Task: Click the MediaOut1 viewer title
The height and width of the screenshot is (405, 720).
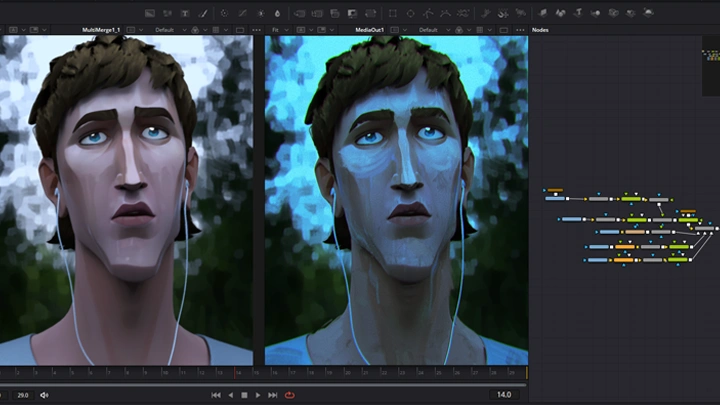Action: point(370,30)
